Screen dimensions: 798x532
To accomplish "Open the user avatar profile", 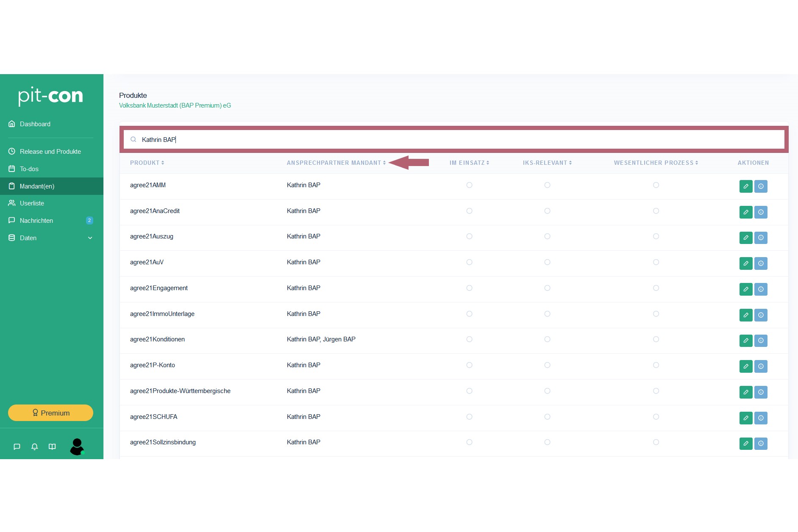I will 77,446.
